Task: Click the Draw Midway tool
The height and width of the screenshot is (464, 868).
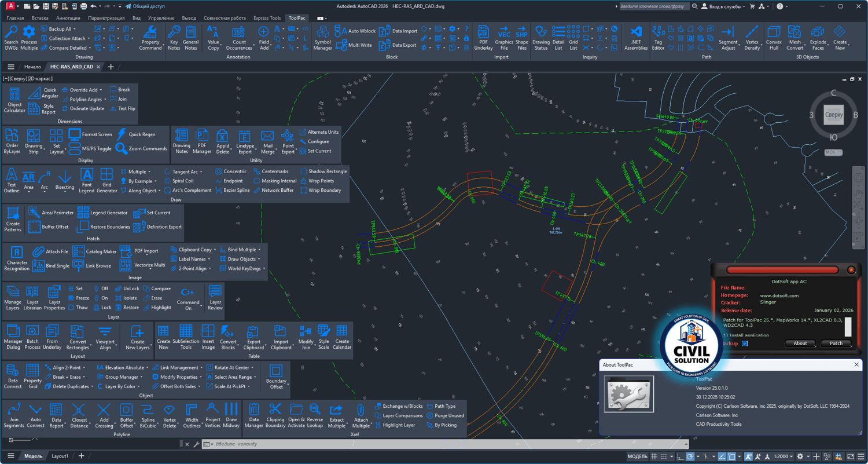Action: [x=231, y=416]
